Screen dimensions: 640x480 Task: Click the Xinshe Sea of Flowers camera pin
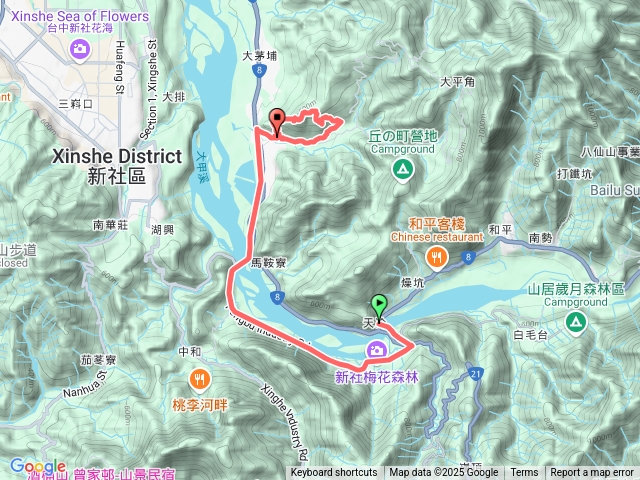click(80, 50)
